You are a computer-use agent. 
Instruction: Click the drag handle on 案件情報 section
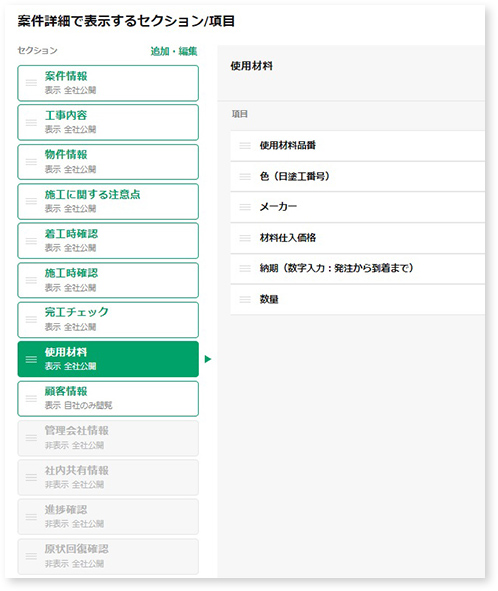click(31, 83)
